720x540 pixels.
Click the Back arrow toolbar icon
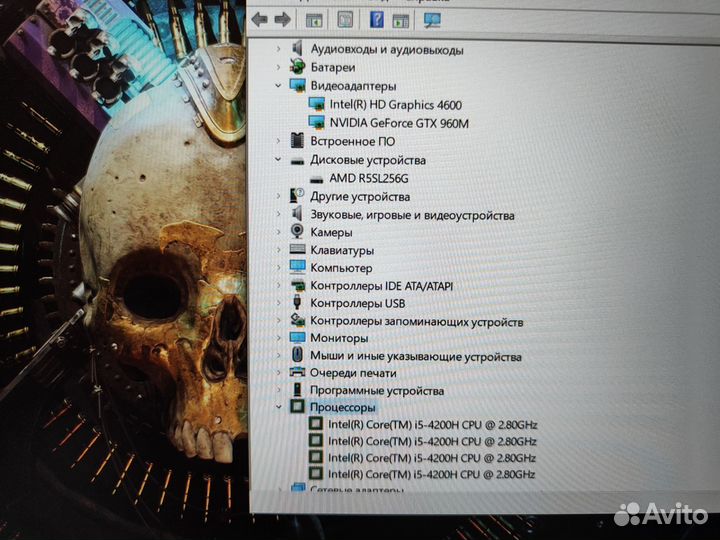[x=259, y=20]
